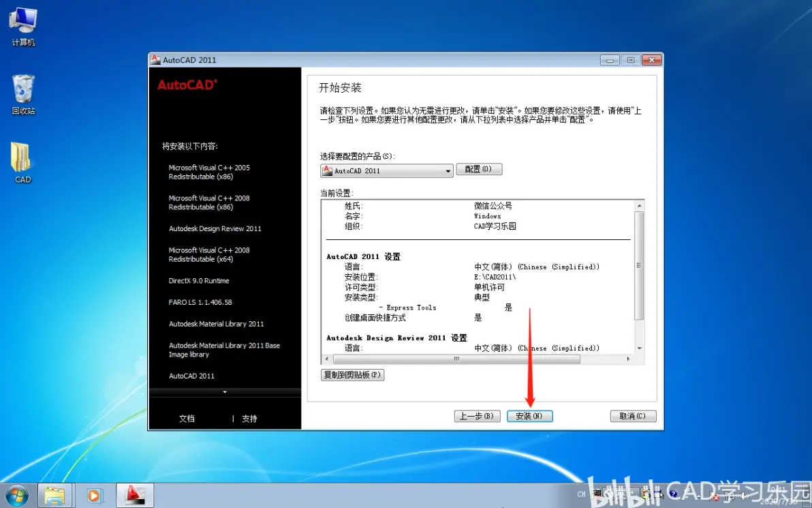812x508 pixels.
Task: Click the settings list scroll-up arrow
Action: point(640,206)
